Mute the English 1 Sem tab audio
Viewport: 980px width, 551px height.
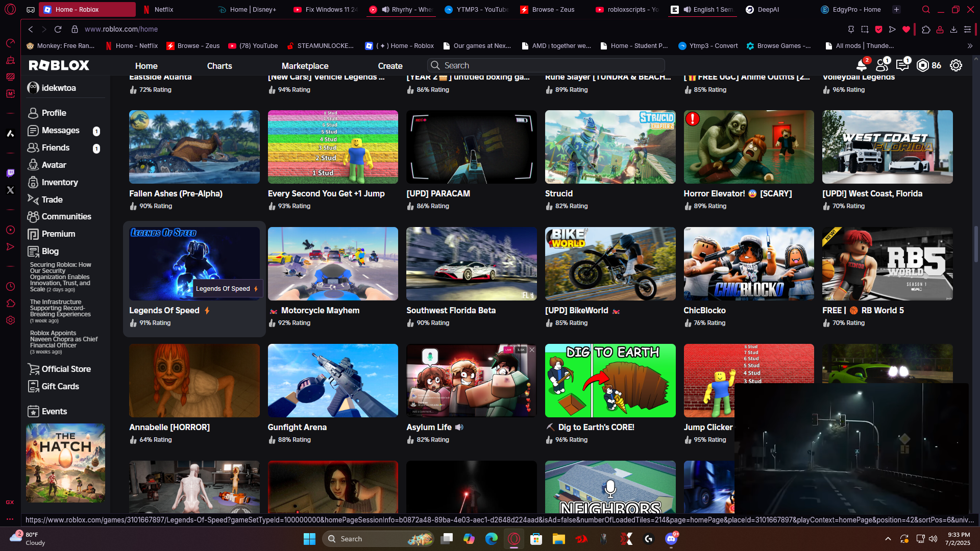(x=688, y=10)
